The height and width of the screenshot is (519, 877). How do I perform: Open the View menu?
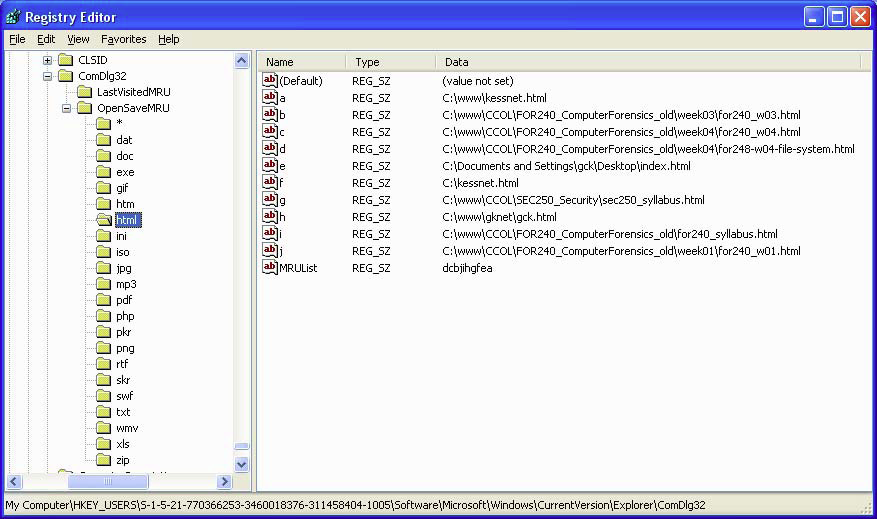(78, 39)
